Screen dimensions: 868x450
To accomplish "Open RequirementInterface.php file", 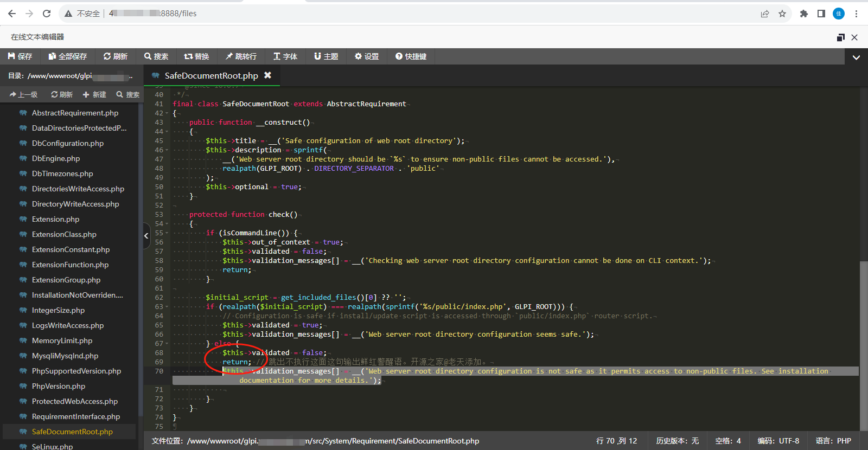I will 76,416.
